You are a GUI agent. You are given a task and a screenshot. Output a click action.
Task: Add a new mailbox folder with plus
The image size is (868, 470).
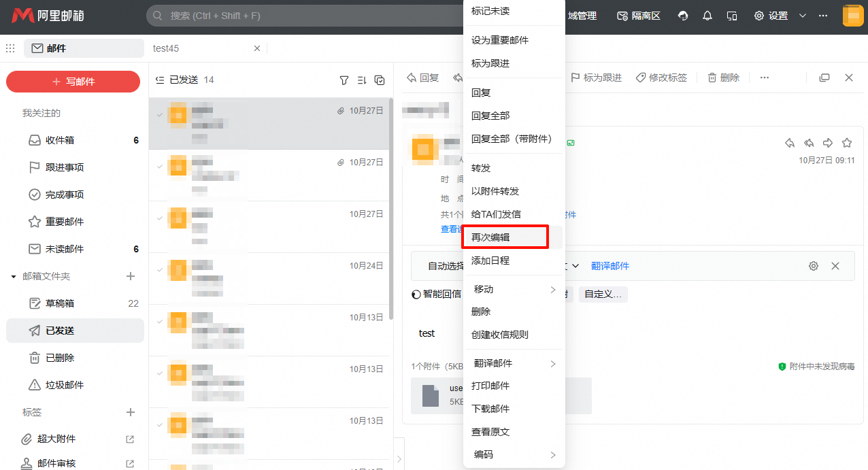click(131, 276)
